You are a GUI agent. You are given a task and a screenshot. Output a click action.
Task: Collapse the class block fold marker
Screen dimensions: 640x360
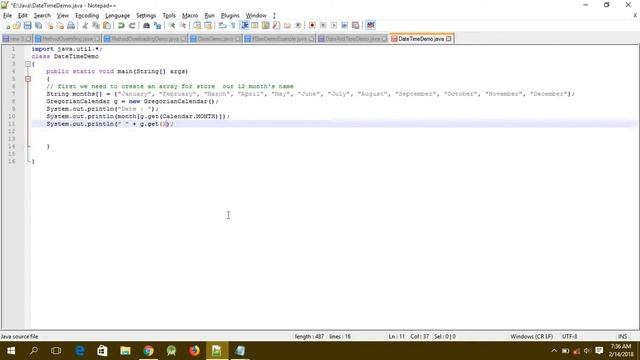[28, 64]
